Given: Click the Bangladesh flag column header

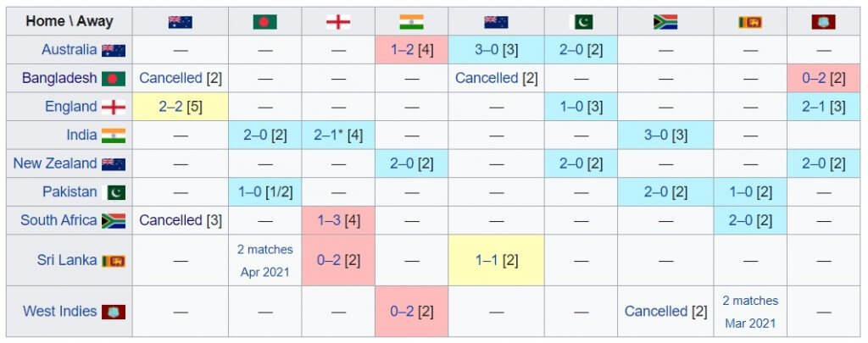Looking at the screenshot, I should tap(264, 22).
